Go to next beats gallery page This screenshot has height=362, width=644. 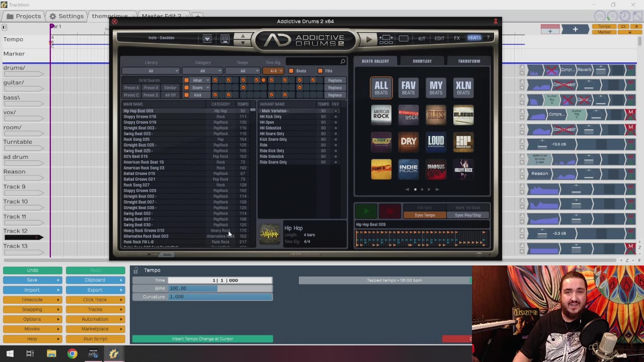(437, 190)
